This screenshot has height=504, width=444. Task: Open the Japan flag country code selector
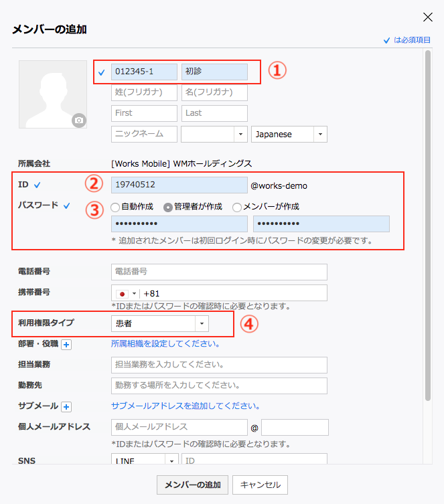(127, 293)
